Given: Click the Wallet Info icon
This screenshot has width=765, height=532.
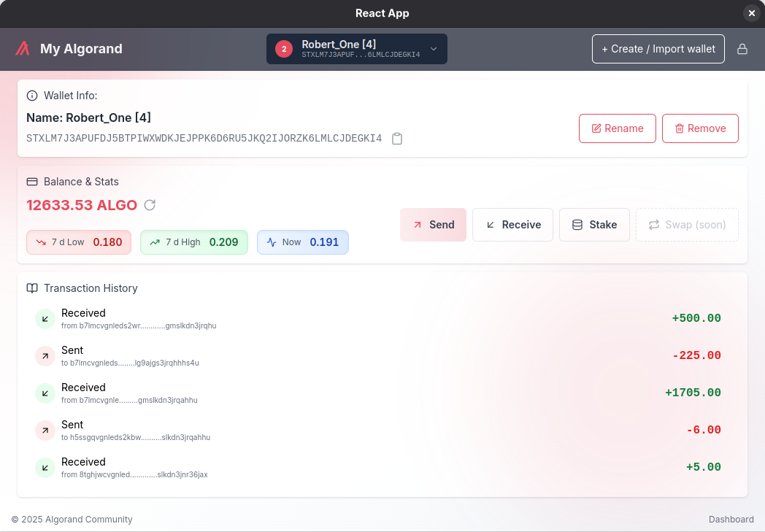Looking at the screenshot, I should (31, 96).
